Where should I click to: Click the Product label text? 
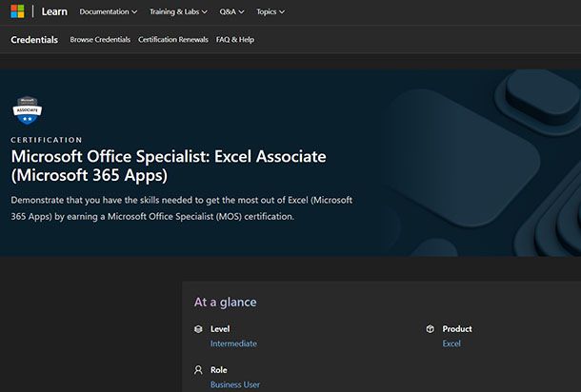click(x=457, y=328)
